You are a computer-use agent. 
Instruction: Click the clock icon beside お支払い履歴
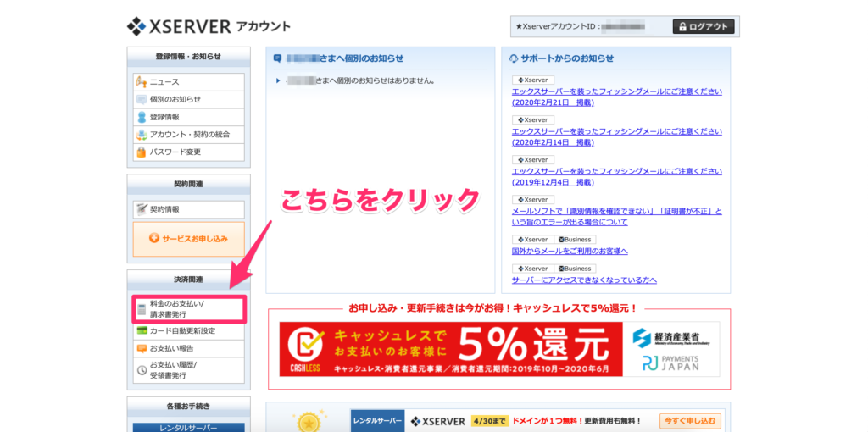[x=142, y=370]
